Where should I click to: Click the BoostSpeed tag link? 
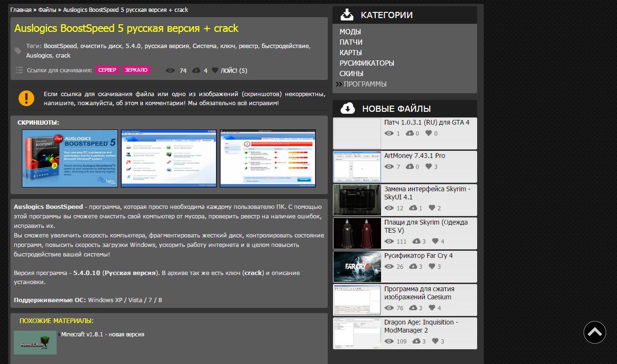click(x=60, y=46)
